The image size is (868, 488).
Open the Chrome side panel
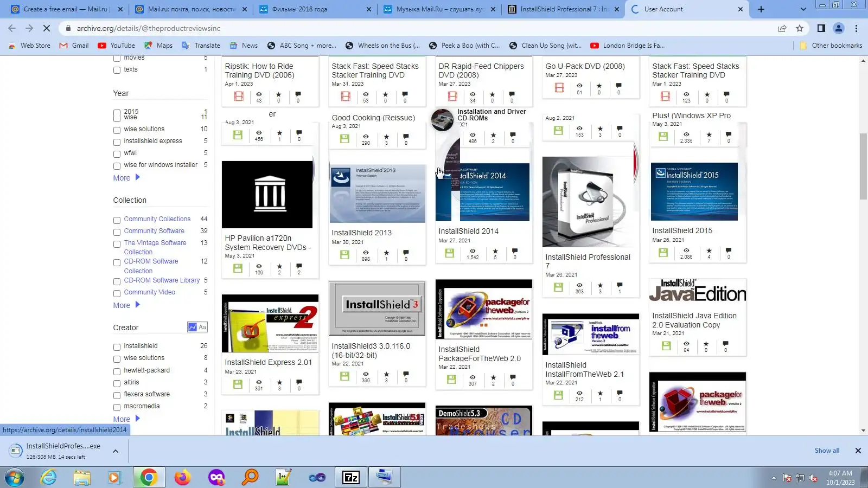click(821, 28)
